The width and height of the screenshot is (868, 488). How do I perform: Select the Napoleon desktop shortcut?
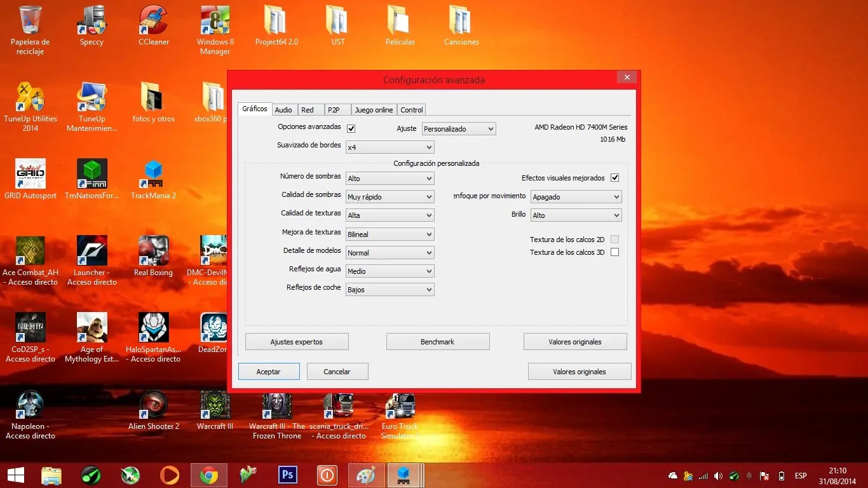point(31,414)
